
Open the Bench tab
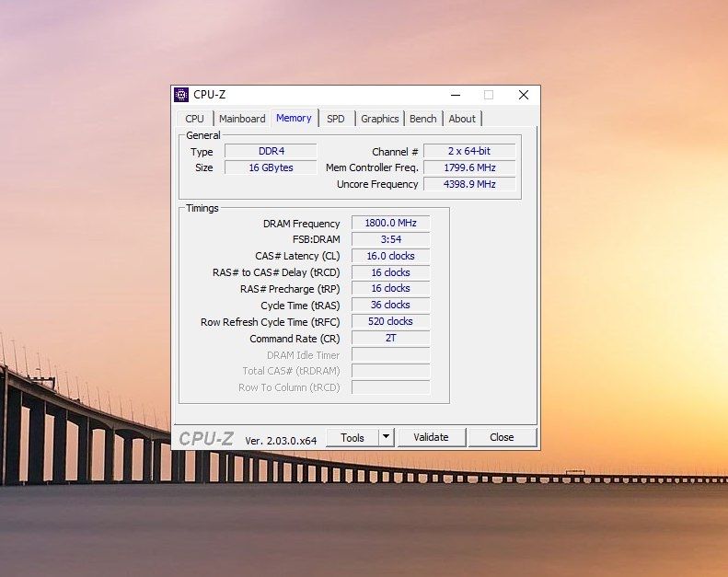click(423, 119)
